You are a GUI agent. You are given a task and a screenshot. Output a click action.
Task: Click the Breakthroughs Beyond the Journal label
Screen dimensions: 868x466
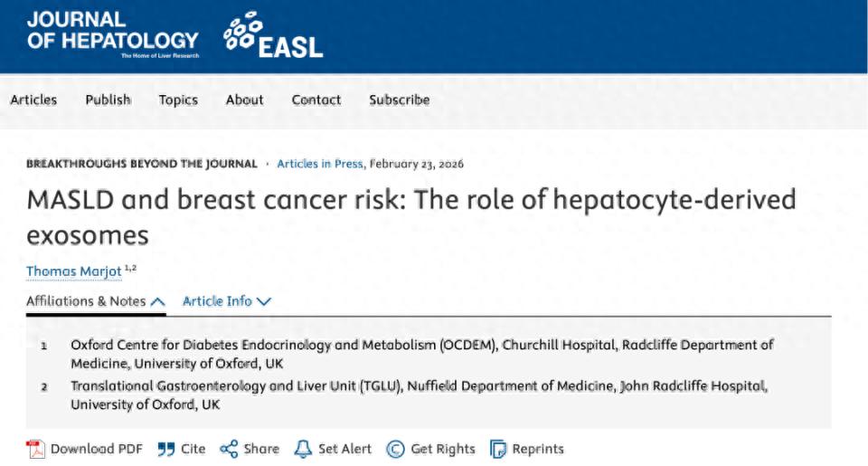pyautogui.click(x=141, y=164)
